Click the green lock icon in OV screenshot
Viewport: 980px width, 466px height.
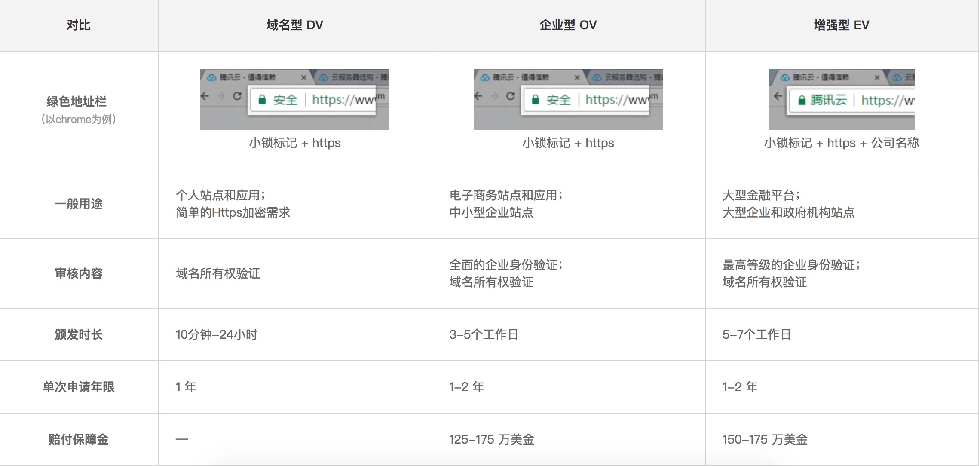click(535, 100)
